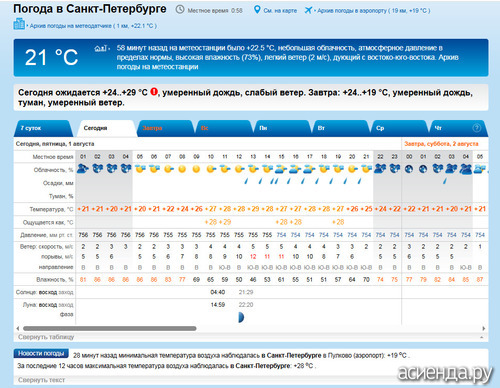Image resolution: width=500 pixels, height=388 pixels.
Task: Click the airplane icon for airport archive
Action: pyautogui.click(x=308, y=10)
